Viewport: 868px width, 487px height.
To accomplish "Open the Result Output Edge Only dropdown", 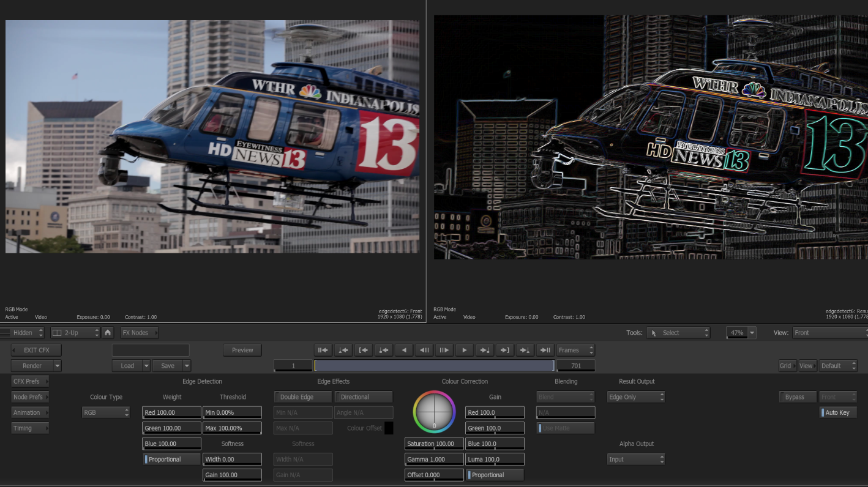I will tap(636, 397).
